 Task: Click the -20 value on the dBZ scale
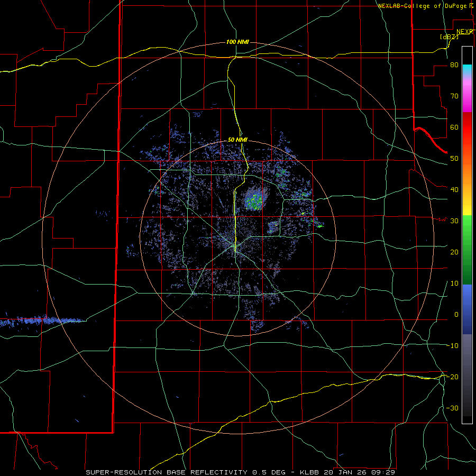tap(452, 377)
